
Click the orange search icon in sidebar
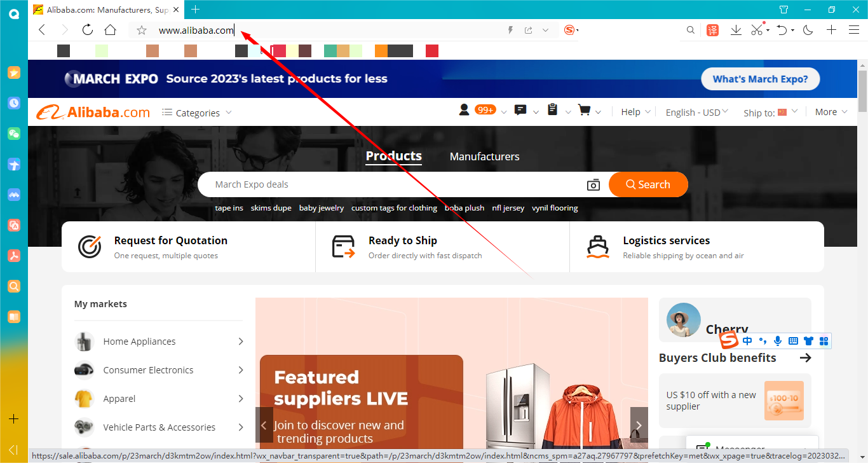14,286
